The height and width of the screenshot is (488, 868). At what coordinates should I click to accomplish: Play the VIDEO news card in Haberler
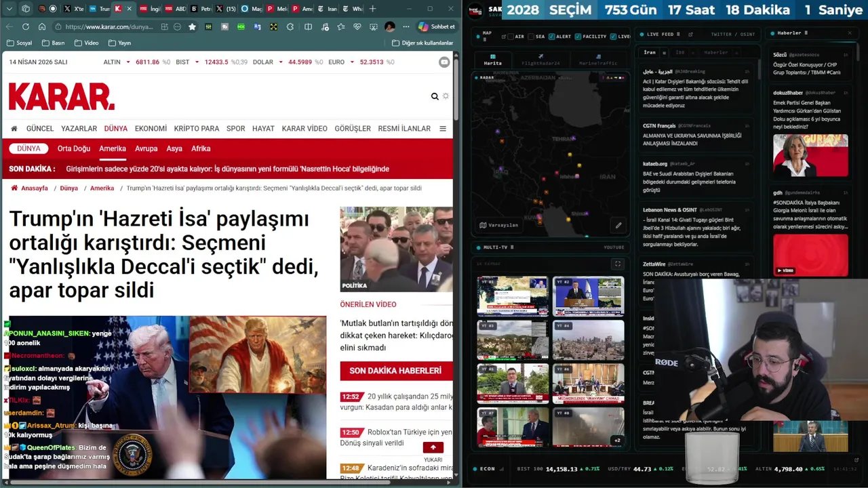coord(810,256)
